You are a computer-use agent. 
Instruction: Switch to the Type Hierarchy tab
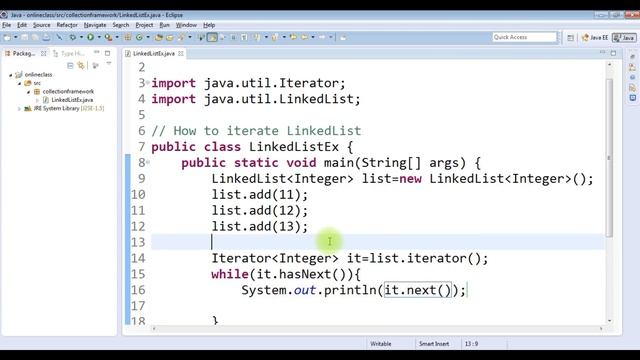coord(69,53)
